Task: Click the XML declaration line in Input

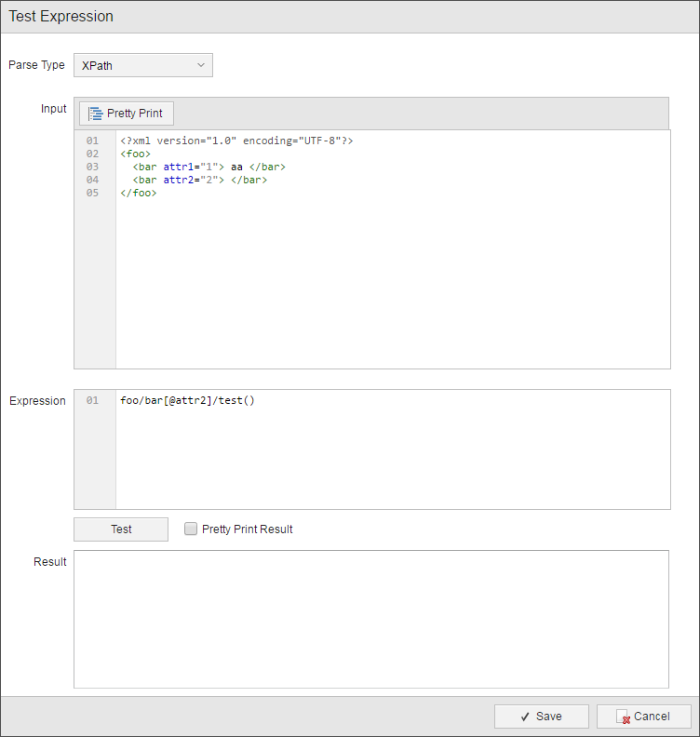Action: click(236, 141)
